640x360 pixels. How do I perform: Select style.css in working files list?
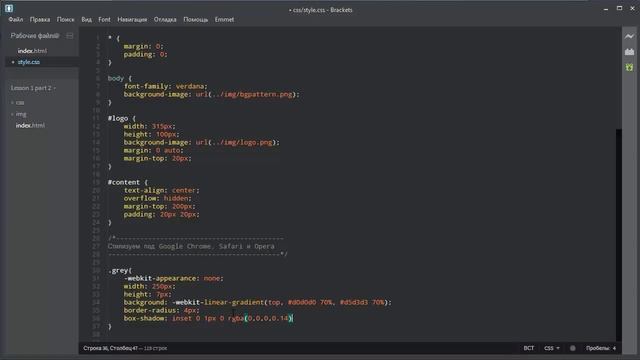29,62
